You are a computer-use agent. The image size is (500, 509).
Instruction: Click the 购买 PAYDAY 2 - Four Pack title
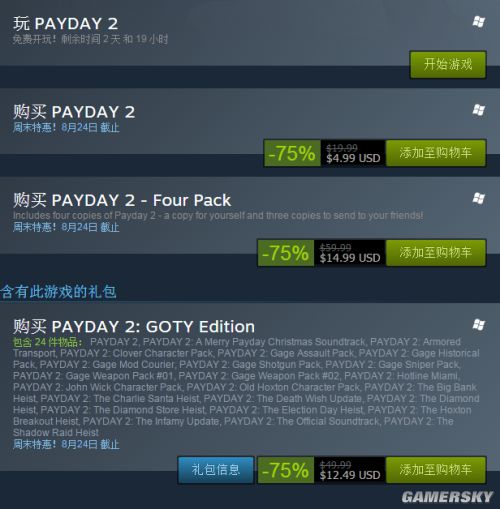(122, 200)
